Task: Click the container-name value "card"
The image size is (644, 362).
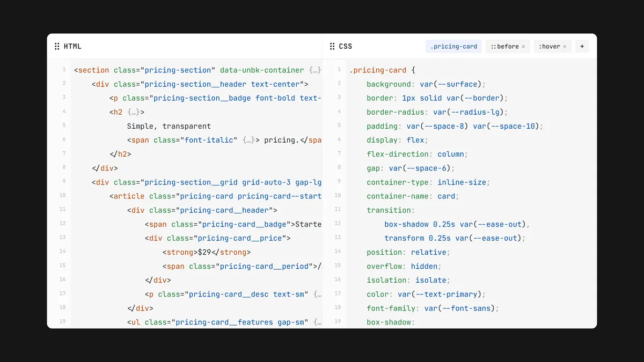Action: 447,196
